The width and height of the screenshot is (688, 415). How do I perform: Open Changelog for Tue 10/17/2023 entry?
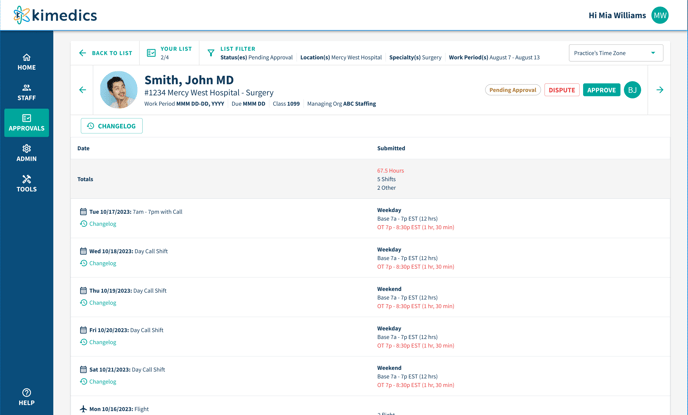coord(102,224)
